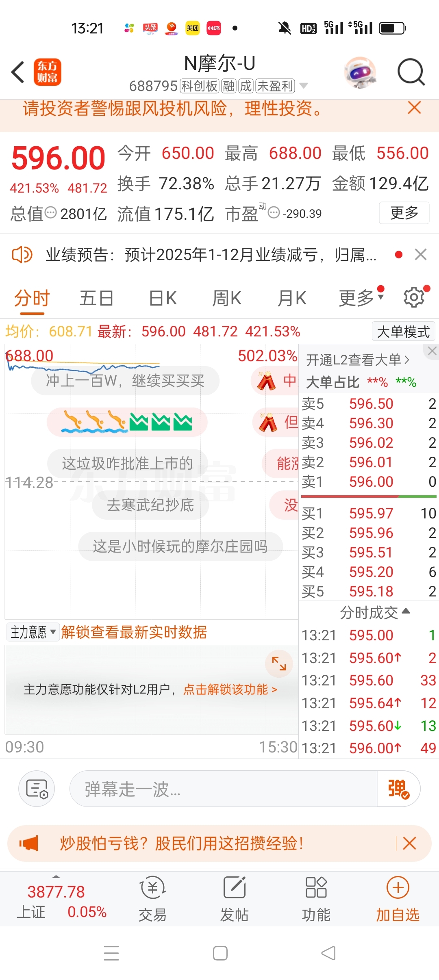This screenshot has width=439, height=980.
Task: Open the 东方财富 logo icon
Action: [48, 72]
